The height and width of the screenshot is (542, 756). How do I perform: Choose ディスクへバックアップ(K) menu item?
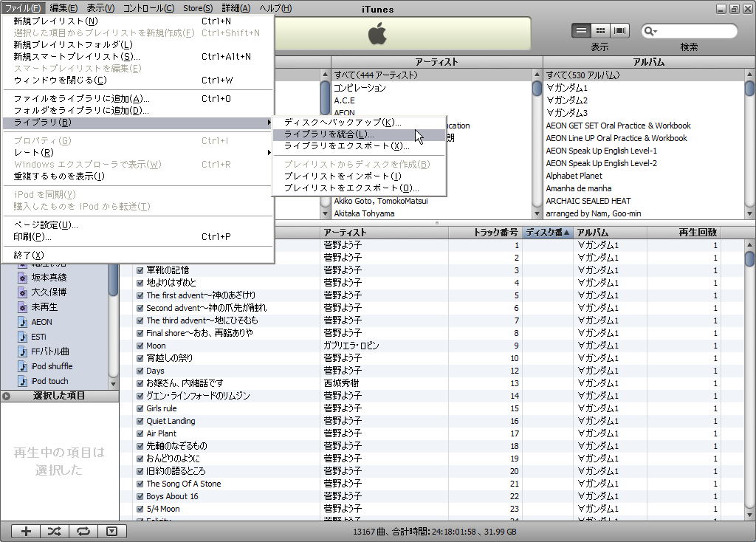coord(360,123)
